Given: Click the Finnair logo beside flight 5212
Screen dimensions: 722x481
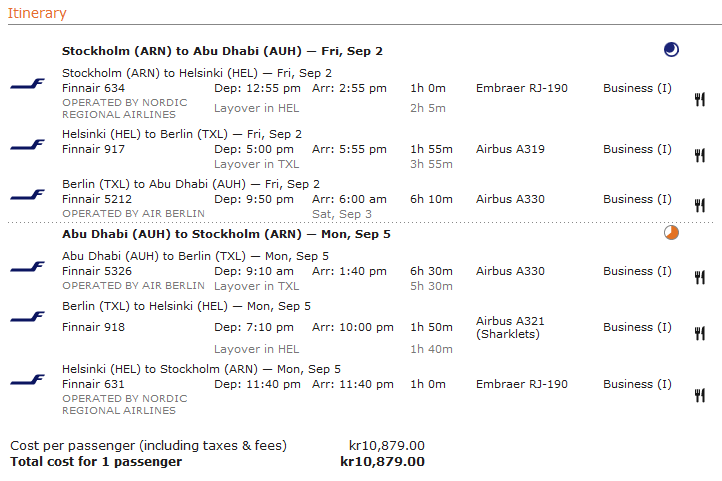Looking at the screenshot, I should pos(28,195).
